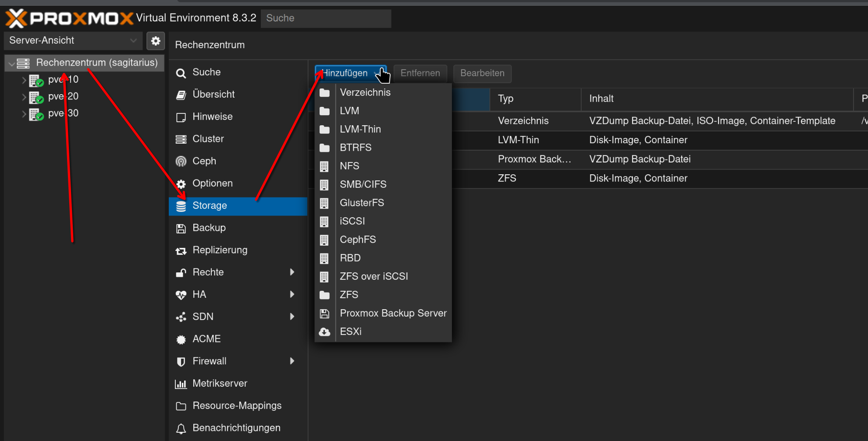Open the Storage section
868x441 pixels.
coord(238,206)
